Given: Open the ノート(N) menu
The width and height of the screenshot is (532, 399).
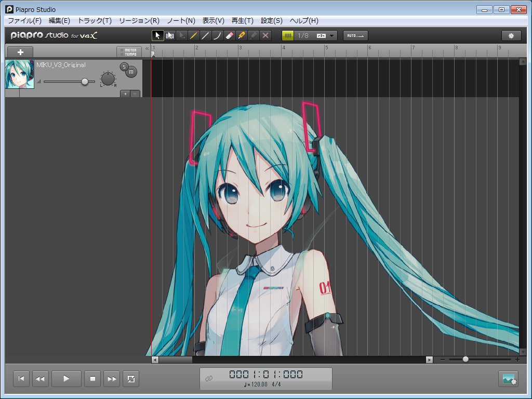Looking at the screenshot, I should point(181,21).
